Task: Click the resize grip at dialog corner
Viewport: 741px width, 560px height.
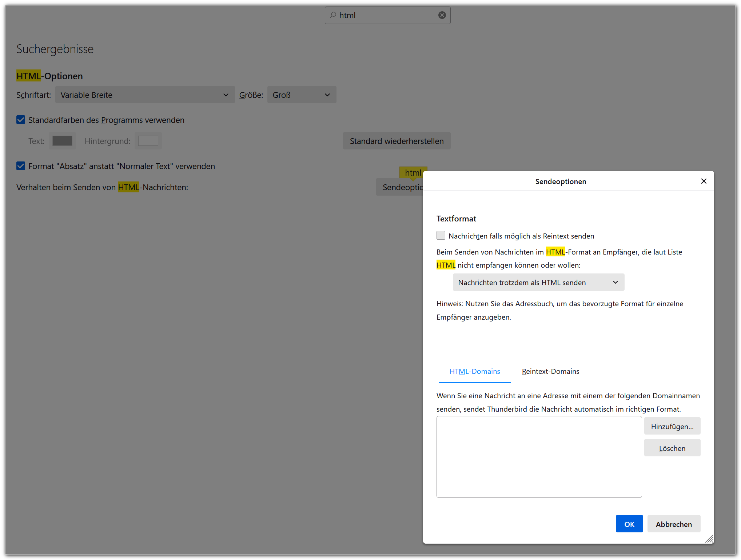Action: (x=709, y=539)
